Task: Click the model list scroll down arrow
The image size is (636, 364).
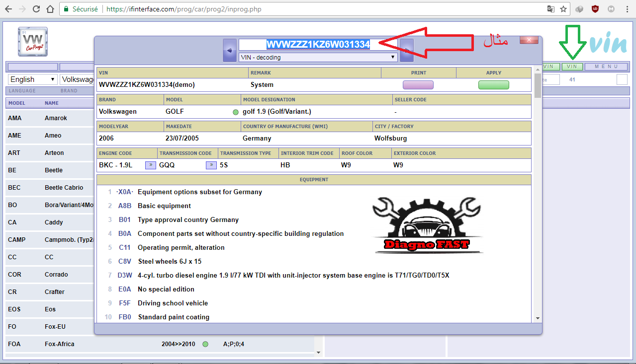Action: tap(319, 353)
